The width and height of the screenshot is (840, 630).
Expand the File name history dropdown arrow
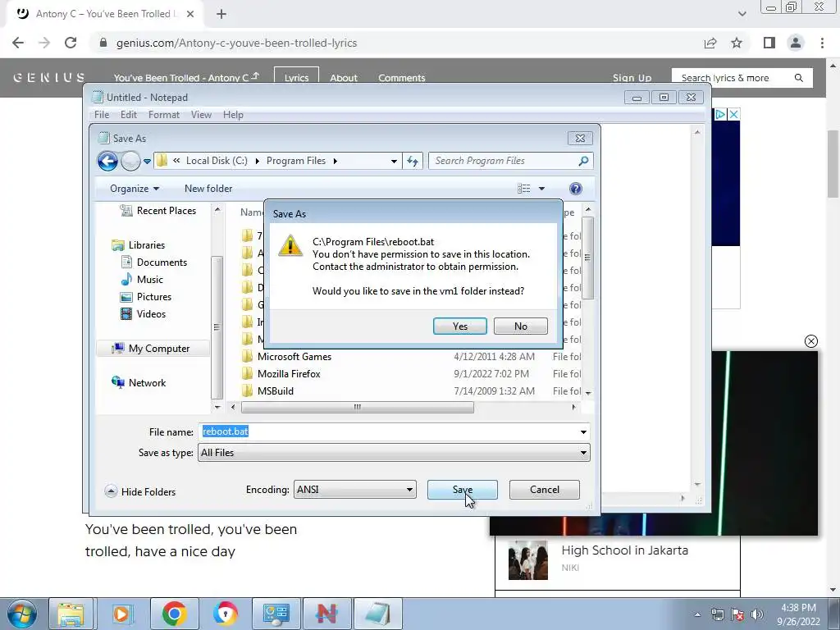point(583,431)
